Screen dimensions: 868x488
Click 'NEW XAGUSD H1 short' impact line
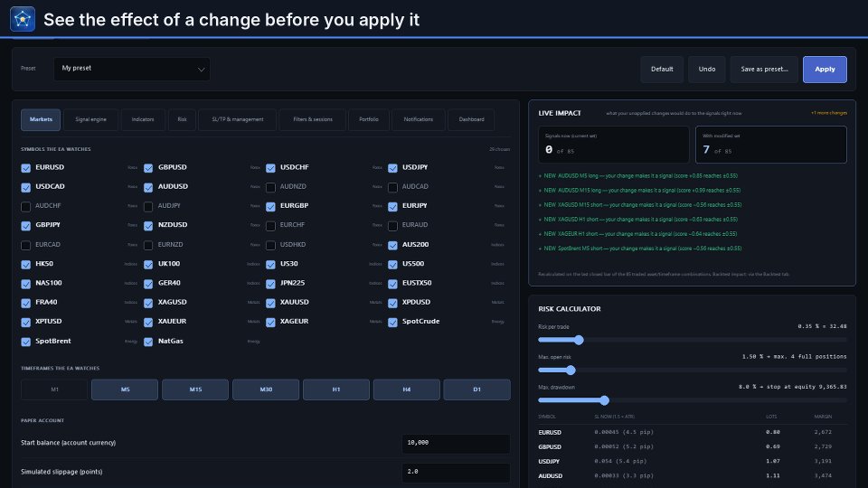[637, 219]
